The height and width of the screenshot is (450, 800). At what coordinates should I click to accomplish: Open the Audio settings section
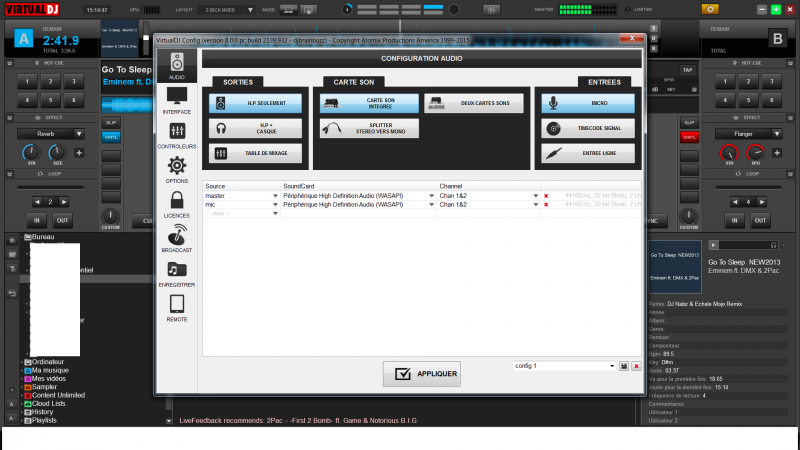coord(177,66)
